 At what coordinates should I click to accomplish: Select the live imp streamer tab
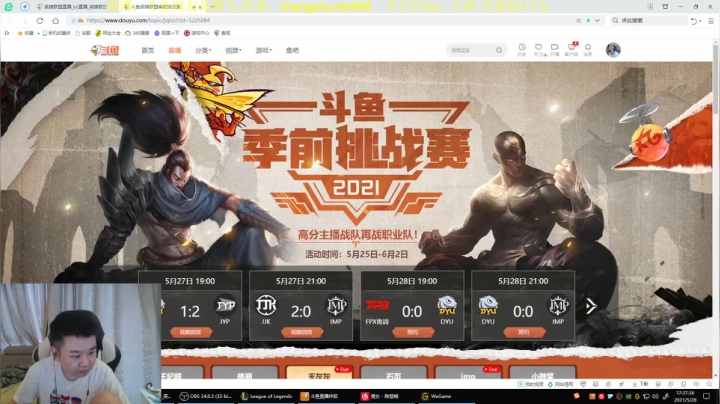[x=467, y=373]
